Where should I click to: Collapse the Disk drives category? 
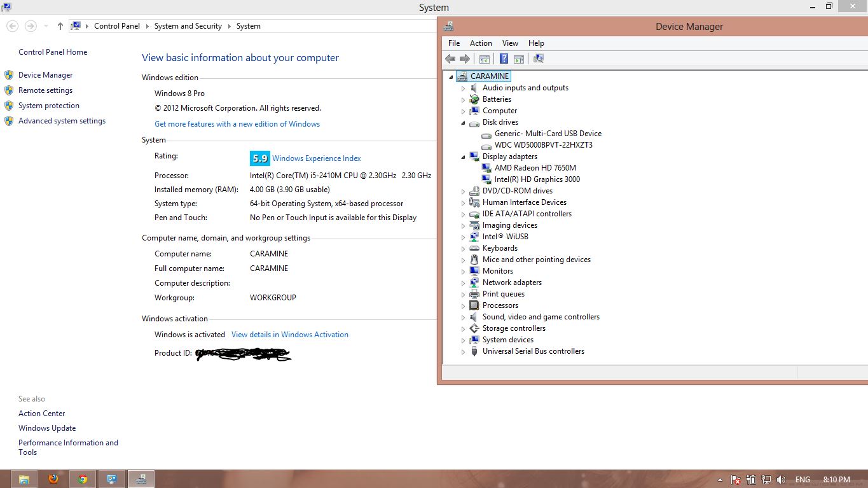pyautogui.click(x=464, y=123)
